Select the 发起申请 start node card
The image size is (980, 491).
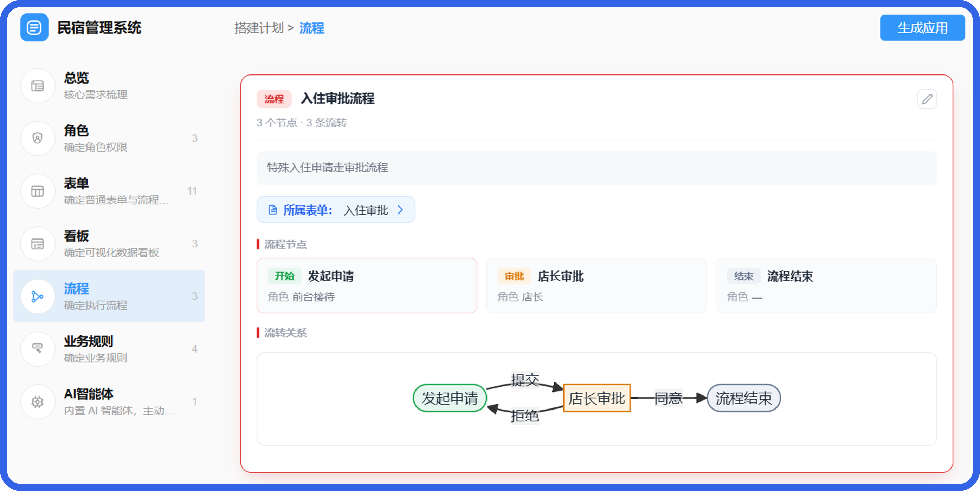tap(367, 286)
